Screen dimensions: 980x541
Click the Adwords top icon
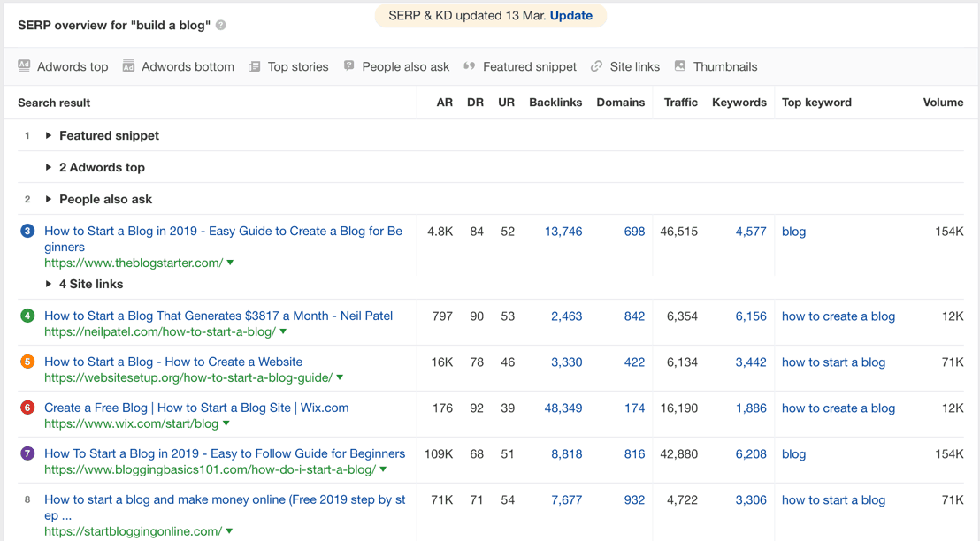point(25,65)
